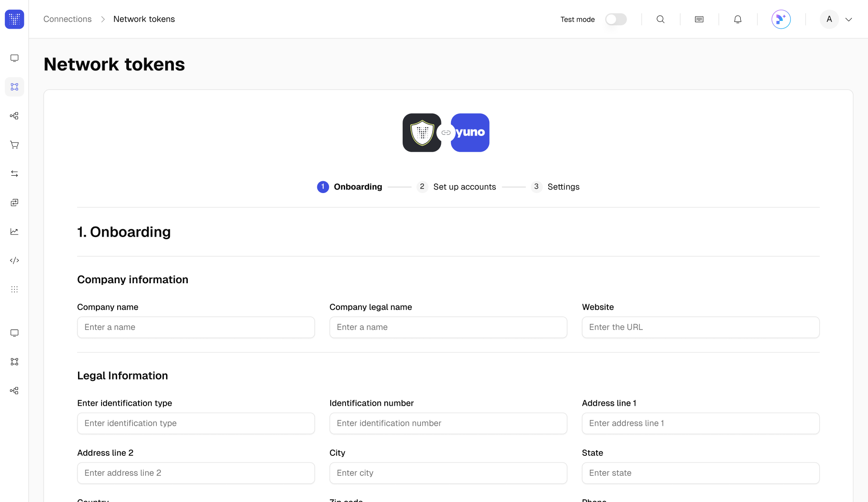Open the developers code sidebar icon
The width and height of the screenshot is (868, 502).
point(14,261)
